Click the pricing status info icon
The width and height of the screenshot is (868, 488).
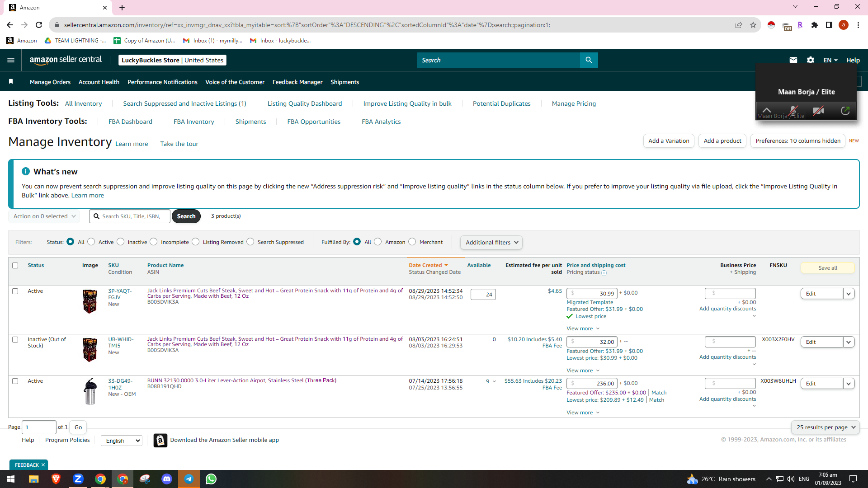pyautogui.click(x=604, y=273)
